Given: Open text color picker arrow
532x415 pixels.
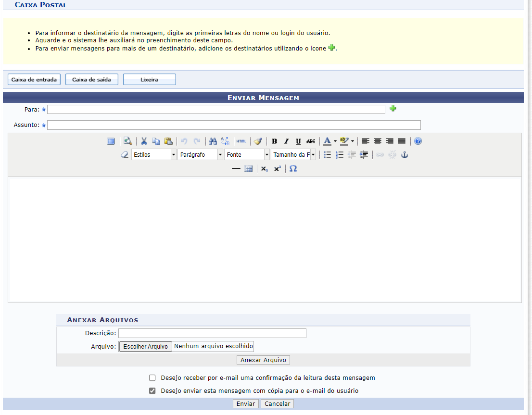Looking at the screenshot, I should coord(335,141).
